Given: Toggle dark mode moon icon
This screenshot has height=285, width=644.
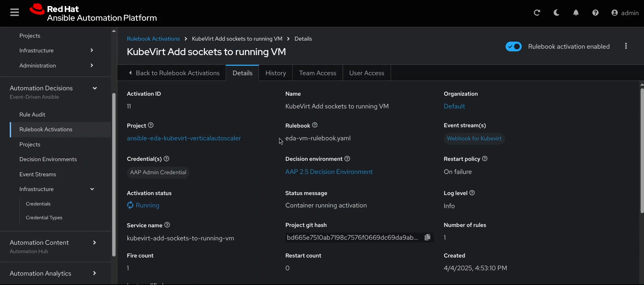Looking at the screenshot, I should (x=556, y=13).
